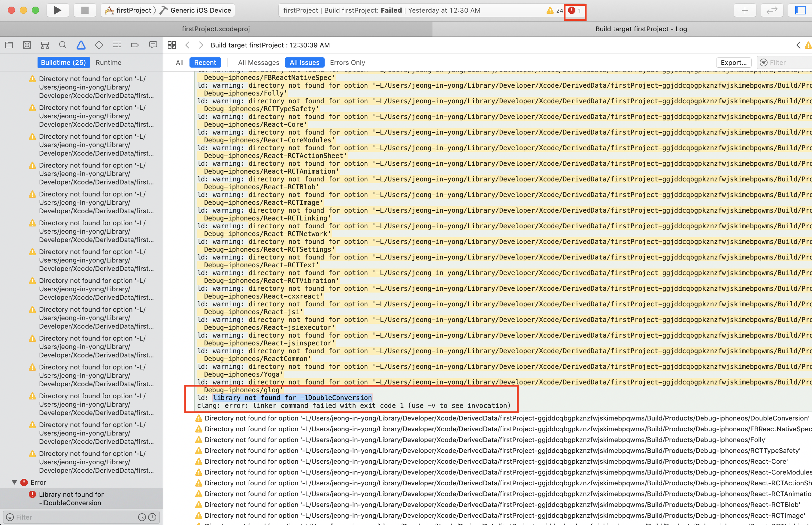
Task: Open the Symbol navigator icon
Action: (45, 45)
